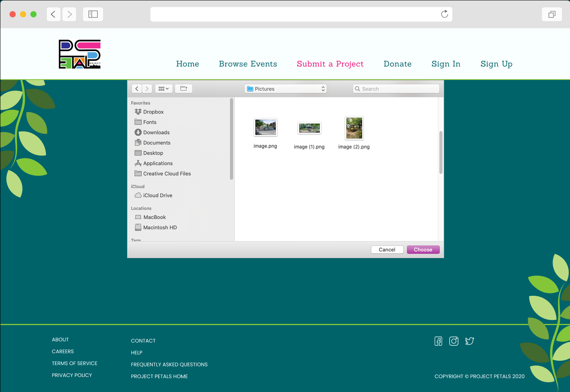570x392 pixels.
Task: Select the image (1).png thumbnail
Action: (310, 128)
